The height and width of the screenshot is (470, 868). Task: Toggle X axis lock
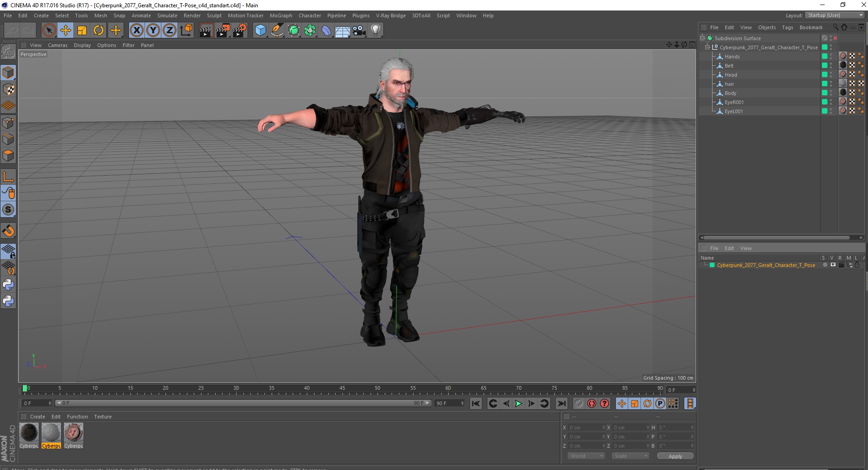point(136,31)
